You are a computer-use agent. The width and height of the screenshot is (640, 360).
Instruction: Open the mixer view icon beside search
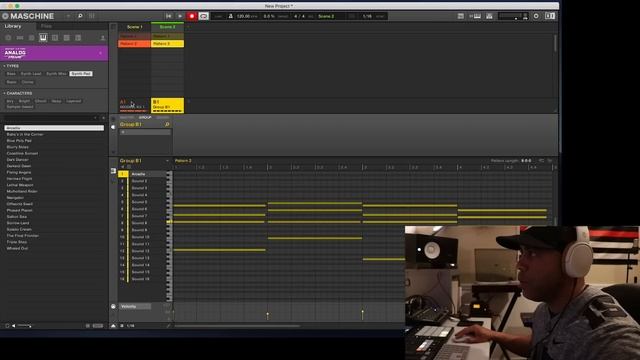[91, 16]
